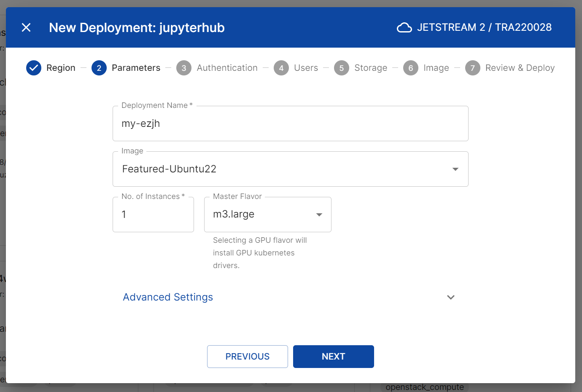
Task: Select the Parameters step label
Action: click(136, 68)
